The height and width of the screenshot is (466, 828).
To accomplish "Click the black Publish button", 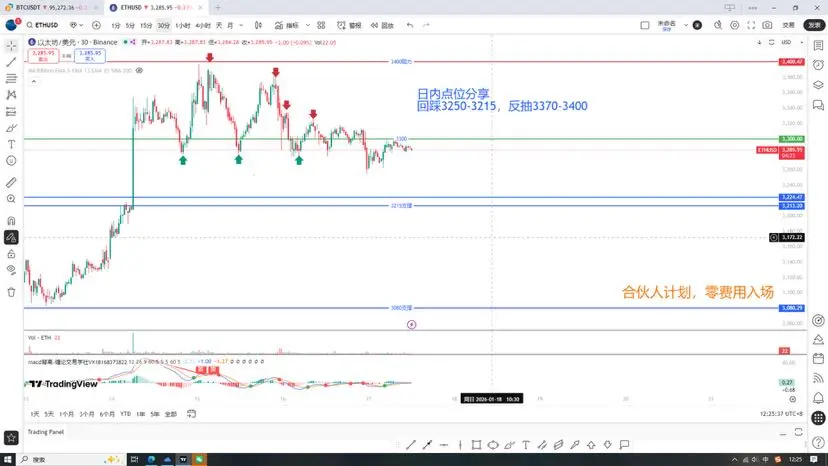I will point(814,25).
